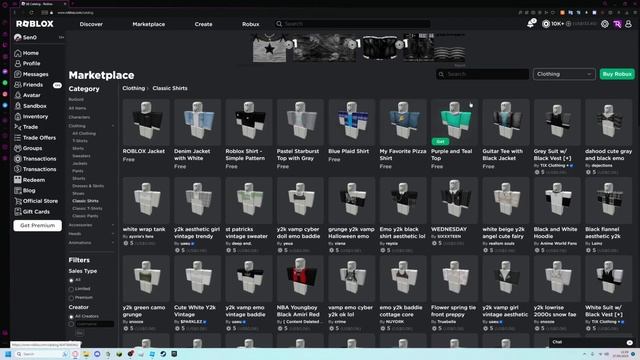Click the Marketplace search field
640x360 pixels.
[482, 74]
